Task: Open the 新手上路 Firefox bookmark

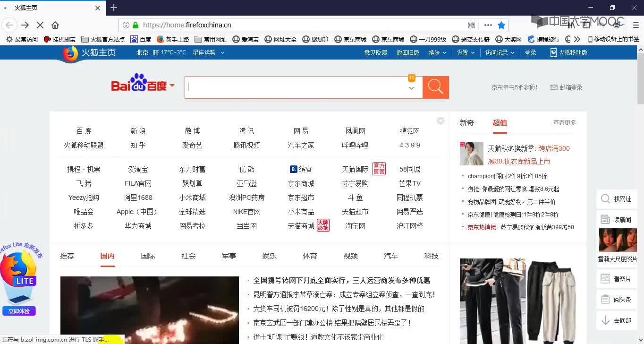Action: coord(173,40)
